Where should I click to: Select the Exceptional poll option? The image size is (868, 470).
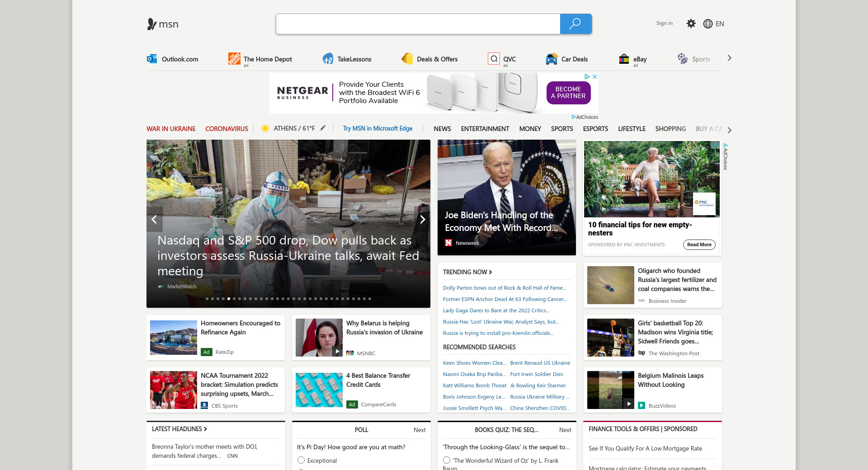(301, 460)
